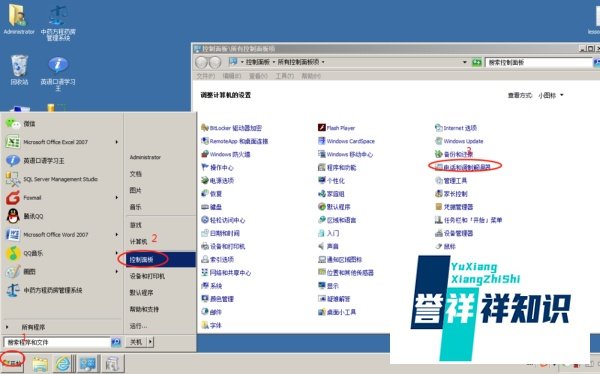Select 控制面板 in Start menu
The image size is (600, 374).
[x=161, y=260]
